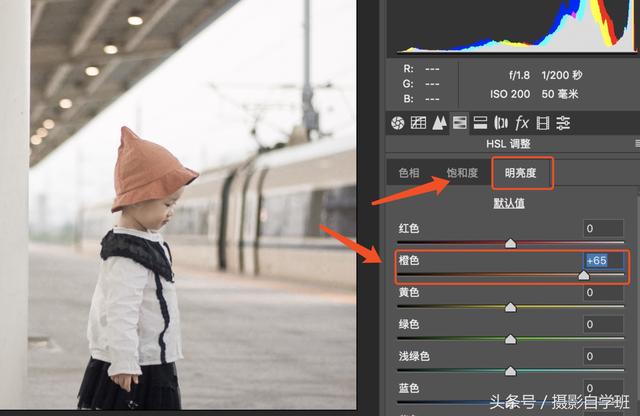Open the Detail panel triangles icon

439,123
